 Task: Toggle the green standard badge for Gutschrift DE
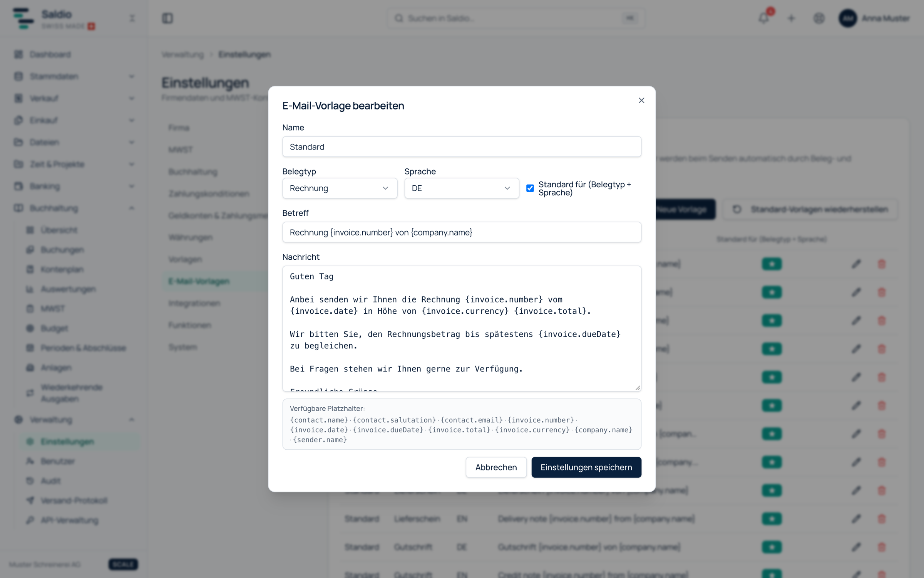[x=772, y=547]
